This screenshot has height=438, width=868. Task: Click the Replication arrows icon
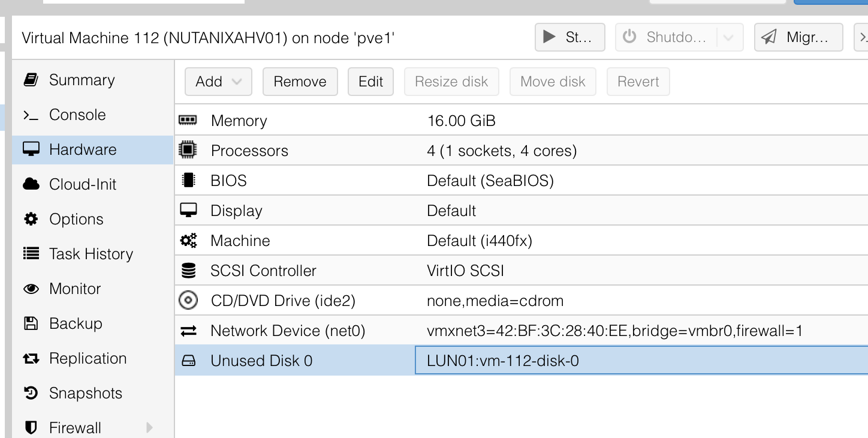click(x=31, y=358)
